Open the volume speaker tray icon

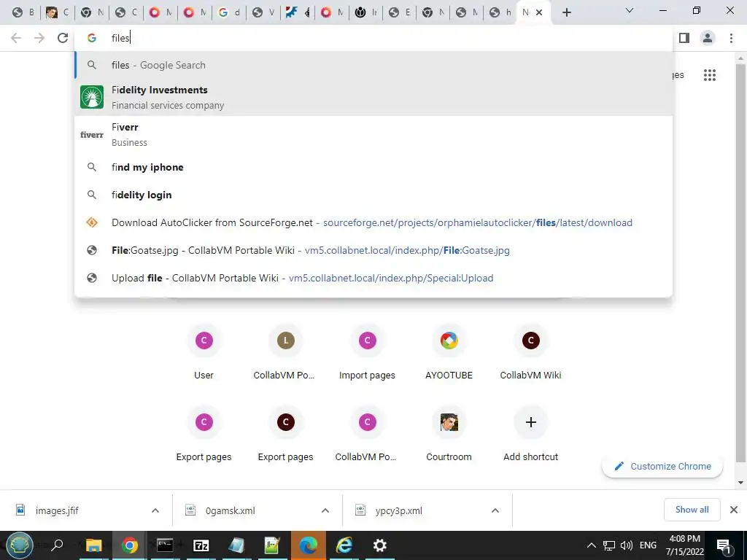click(627, 545)
